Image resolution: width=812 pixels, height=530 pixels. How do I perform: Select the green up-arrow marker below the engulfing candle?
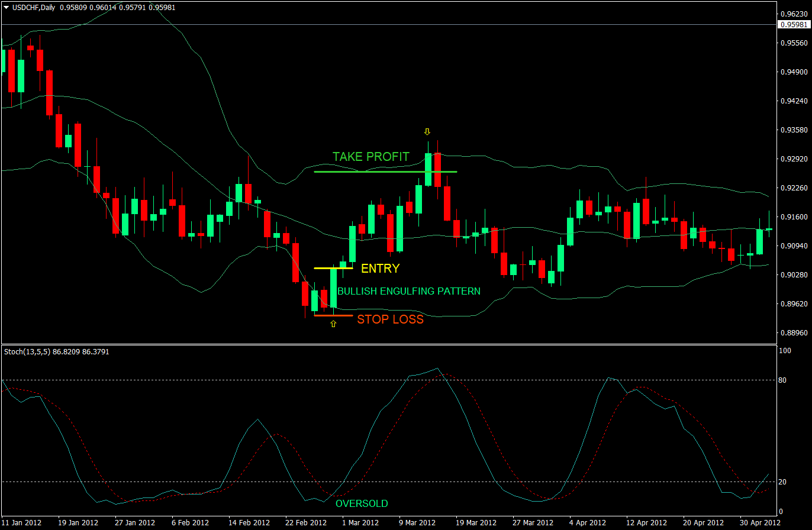coord(333,324)
